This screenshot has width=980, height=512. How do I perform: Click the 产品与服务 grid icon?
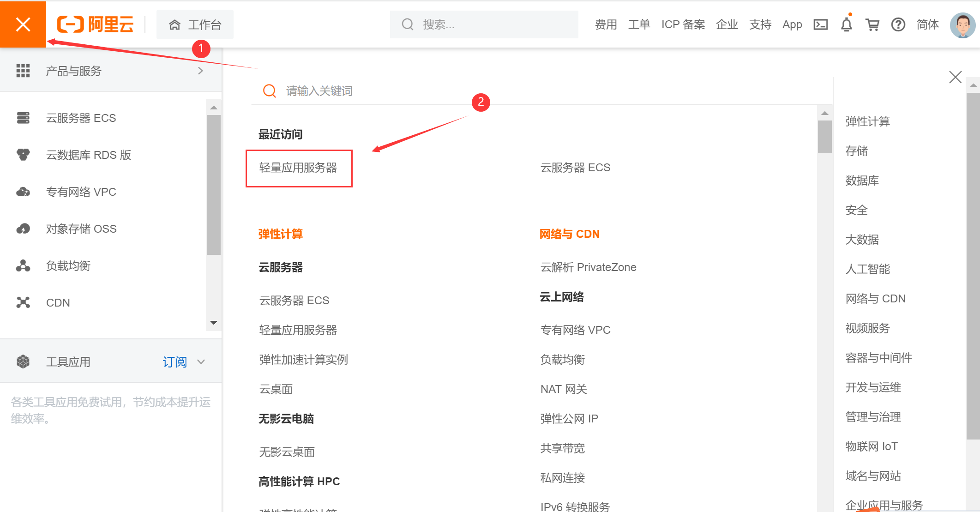tap(23, 71)
